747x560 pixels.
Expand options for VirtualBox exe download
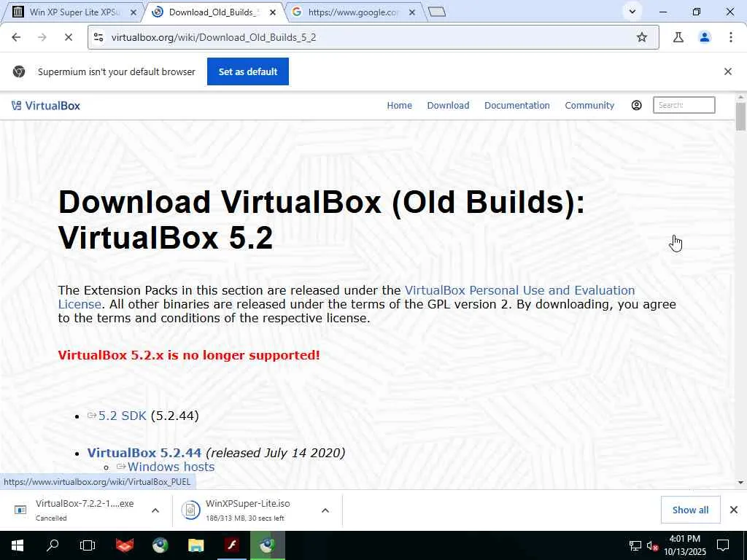(x=155, y=510)
